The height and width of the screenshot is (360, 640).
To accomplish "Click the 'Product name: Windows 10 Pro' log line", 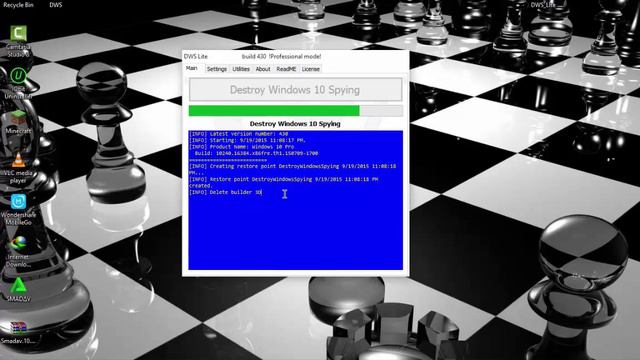I will (242, 147).
